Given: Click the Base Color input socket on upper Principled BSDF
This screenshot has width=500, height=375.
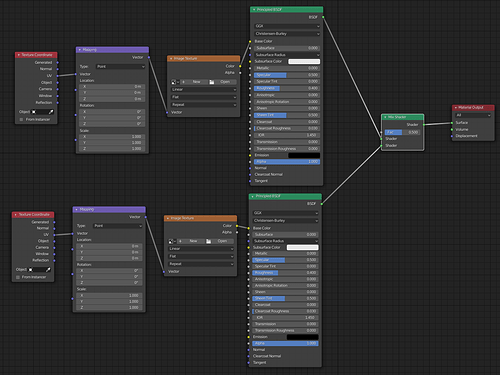Looking at the screenshot, I should coord(250,41).
